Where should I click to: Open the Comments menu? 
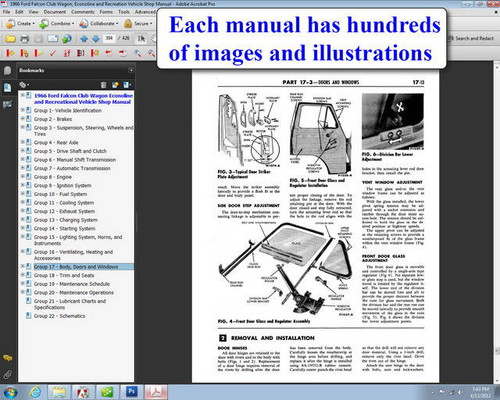click(83, 12)
